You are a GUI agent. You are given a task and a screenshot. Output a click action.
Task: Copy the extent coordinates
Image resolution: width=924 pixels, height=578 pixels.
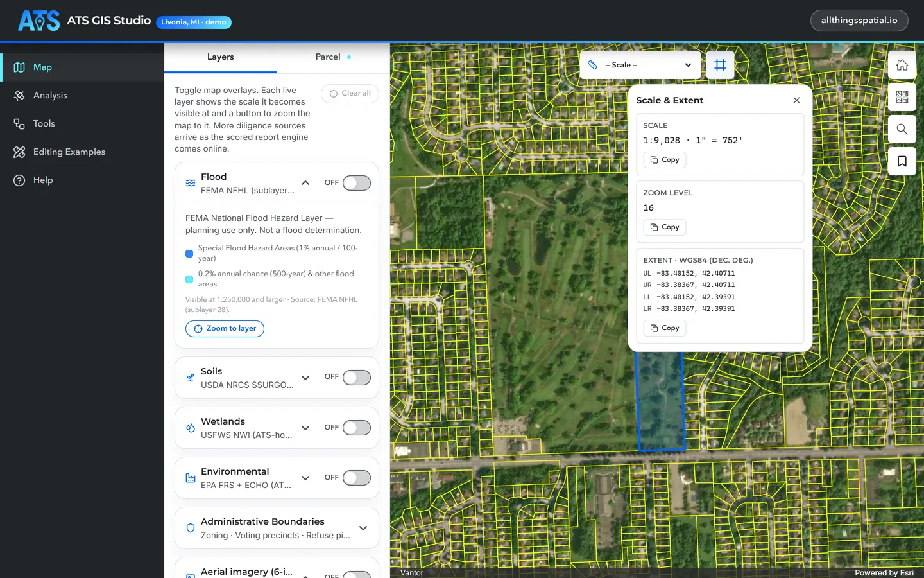pos(665,328)
